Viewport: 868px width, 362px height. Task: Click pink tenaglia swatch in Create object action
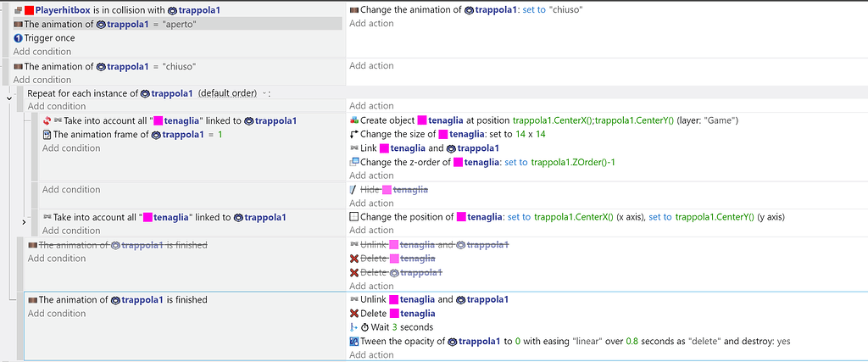click(x=422, y=120)
